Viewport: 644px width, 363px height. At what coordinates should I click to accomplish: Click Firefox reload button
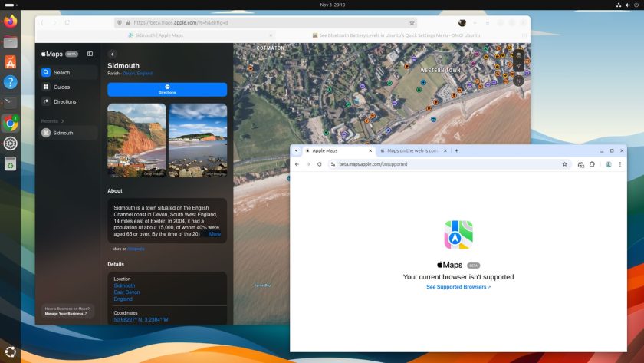coord(67,22)
